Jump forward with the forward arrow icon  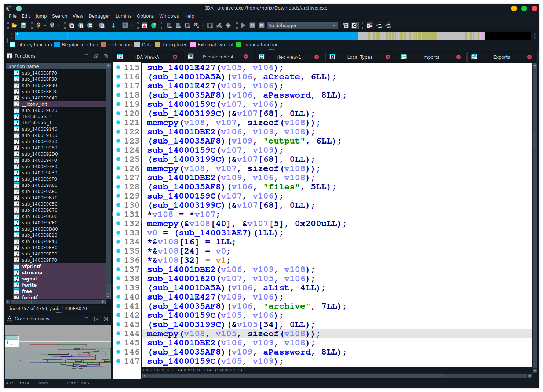[x=52, y=25]
